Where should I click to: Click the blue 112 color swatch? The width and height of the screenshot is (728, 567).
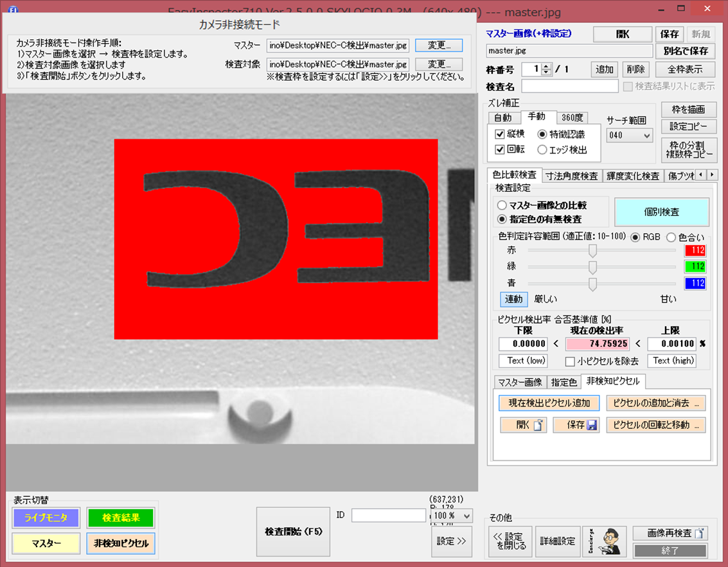pyautogui.click(x=695, y=283)
